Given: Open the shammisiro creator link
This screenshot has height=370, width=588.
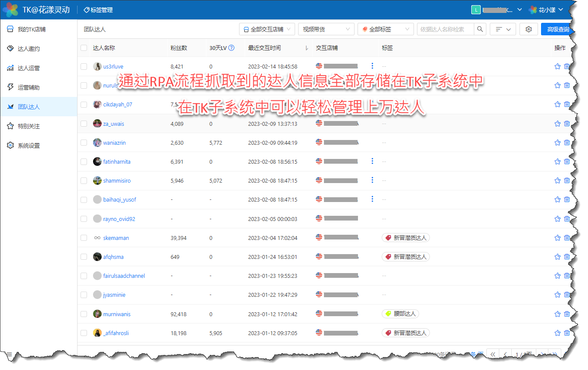Looking at the screenshot, I should pos(117,180).
